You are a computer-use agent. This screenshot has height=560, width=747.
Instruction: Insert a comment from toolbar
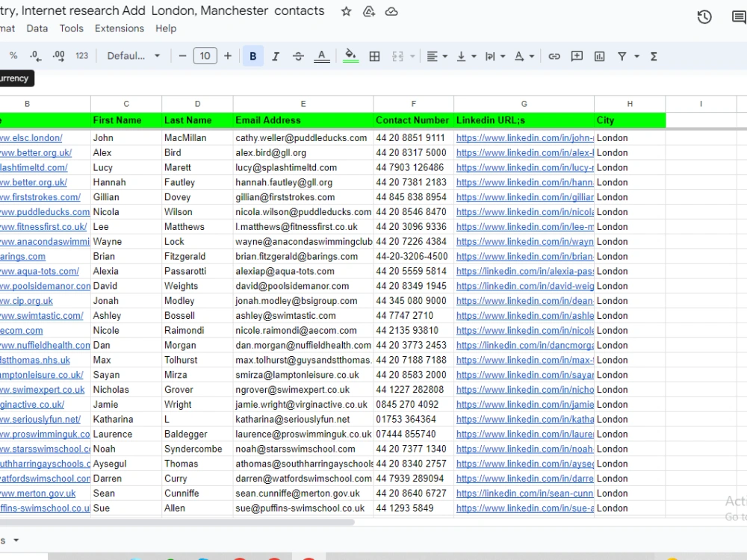pyautogui.click(x=577, y=56)
